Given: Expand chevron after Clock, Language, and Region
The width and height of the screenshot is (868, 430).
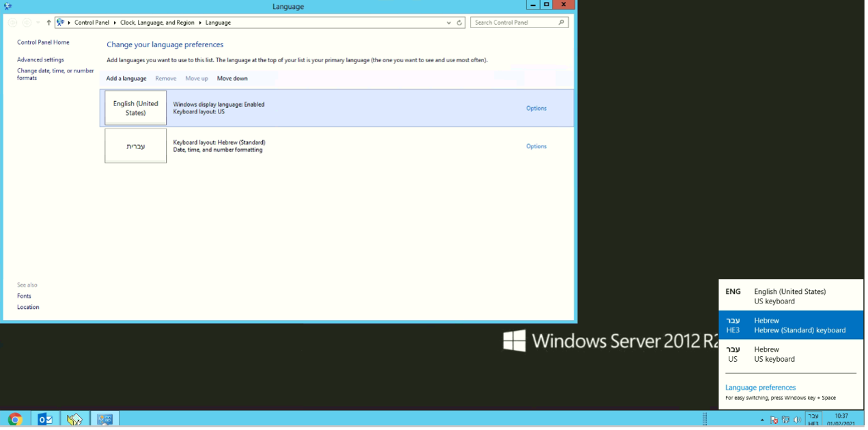Looking at the screenshot, I should coord(201,23).
